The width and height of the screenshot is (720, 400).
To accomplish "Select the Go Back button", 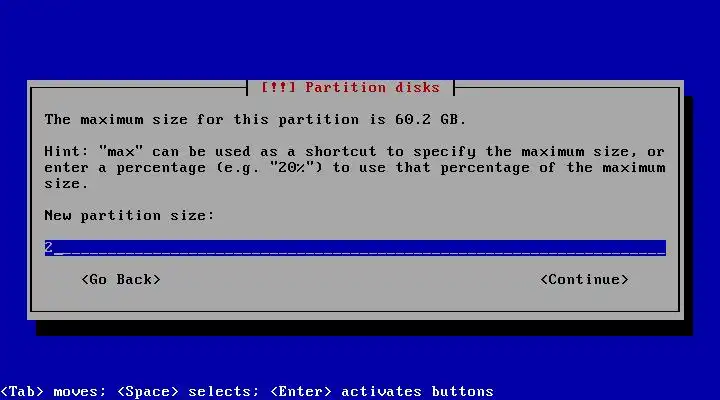I will (121, 279).
